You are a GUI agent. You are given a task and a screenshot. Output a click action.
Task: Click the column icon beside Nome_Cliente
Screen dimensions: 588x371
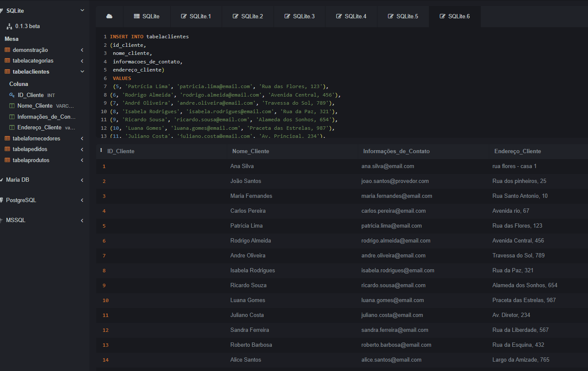click(x=12, y=106)
